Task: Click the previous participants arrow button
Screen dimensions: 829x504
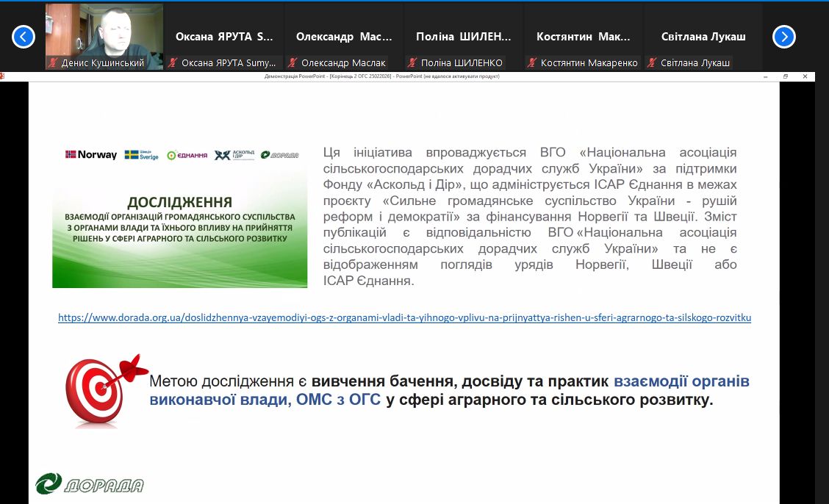Action: pyautogui.click(x=24, y=36)
